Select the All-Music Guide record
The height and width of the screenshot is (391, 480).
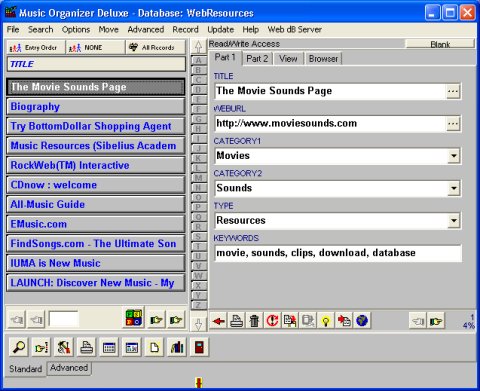click(96, 205)
